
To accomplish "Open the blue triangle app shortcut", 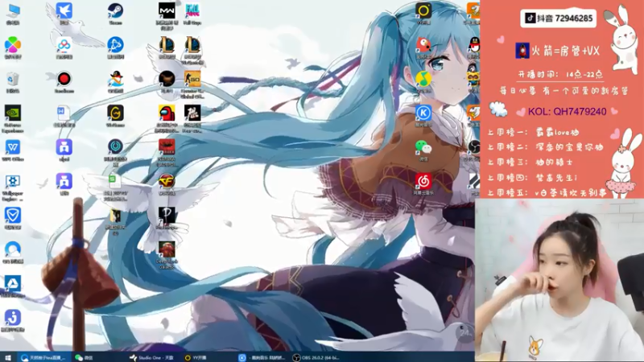I will (13, 286).
